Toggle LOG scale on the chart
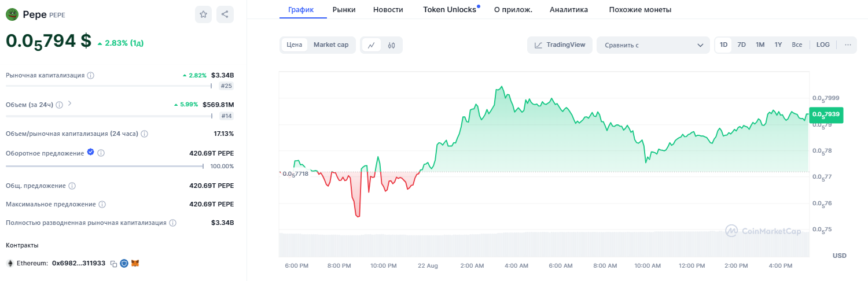This screenshot has height=281, width=868. [822, 45]
